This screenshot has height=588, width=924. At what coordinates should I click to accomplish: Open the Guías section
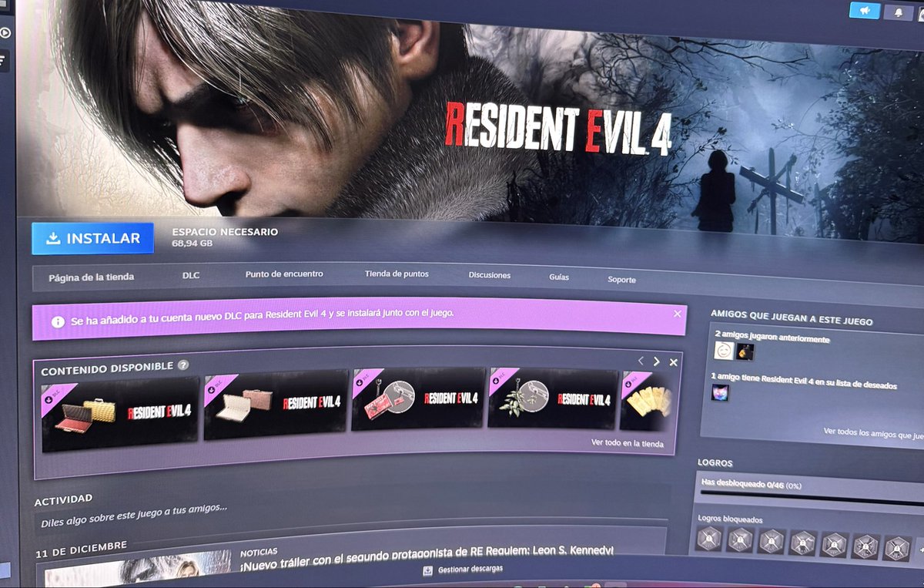point(560,277)
